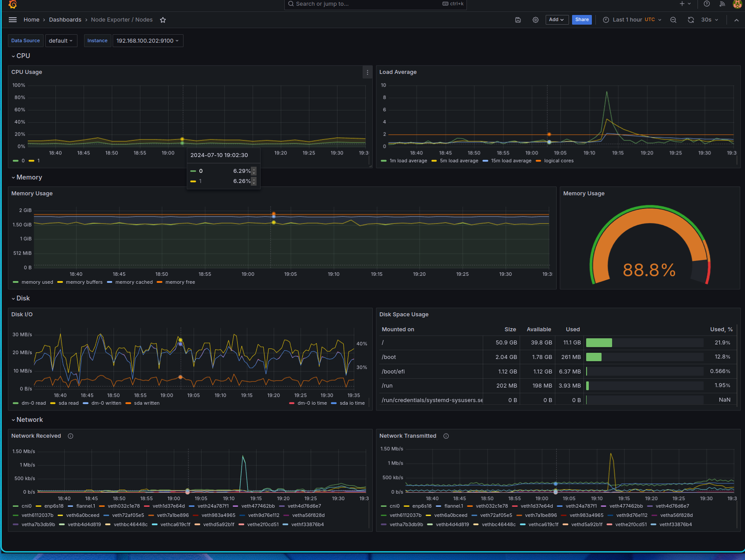745x560 pixels.
Task: Click the clock icon in time picker
Action: point(606,20)
